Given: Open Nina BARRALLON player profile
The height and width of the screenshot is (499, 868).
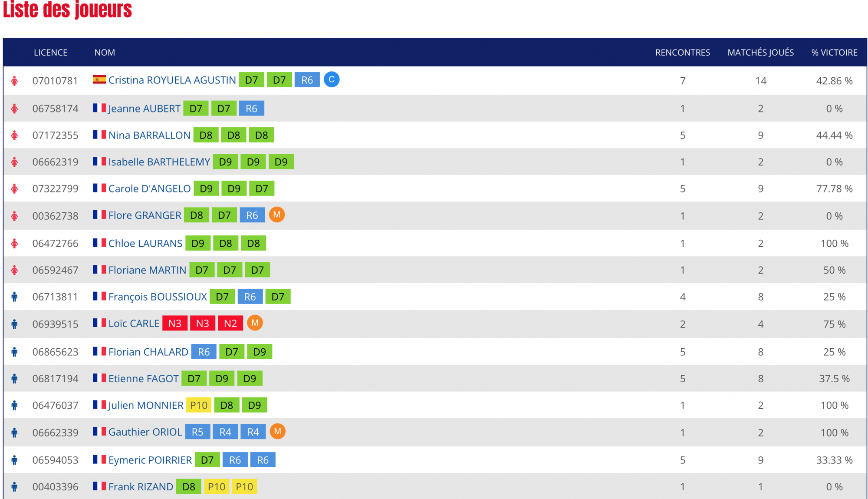Looking at the screenshot, I should 149,135.
